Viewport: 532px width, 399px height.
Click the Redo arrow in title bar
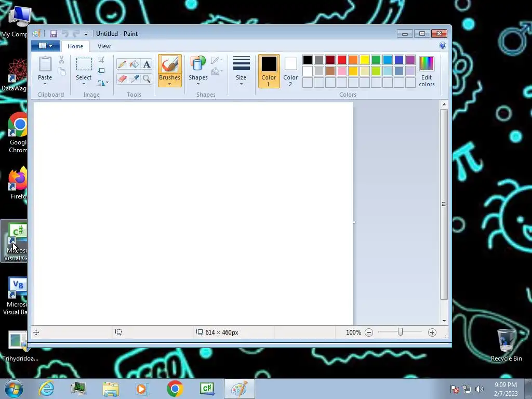pyautogui.click(x=76, y=34)
